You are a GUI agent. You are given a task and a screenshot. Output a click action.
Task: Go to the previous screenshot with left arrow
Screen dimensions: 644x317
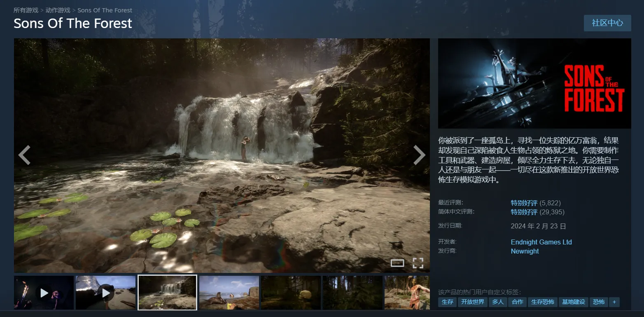24,155
